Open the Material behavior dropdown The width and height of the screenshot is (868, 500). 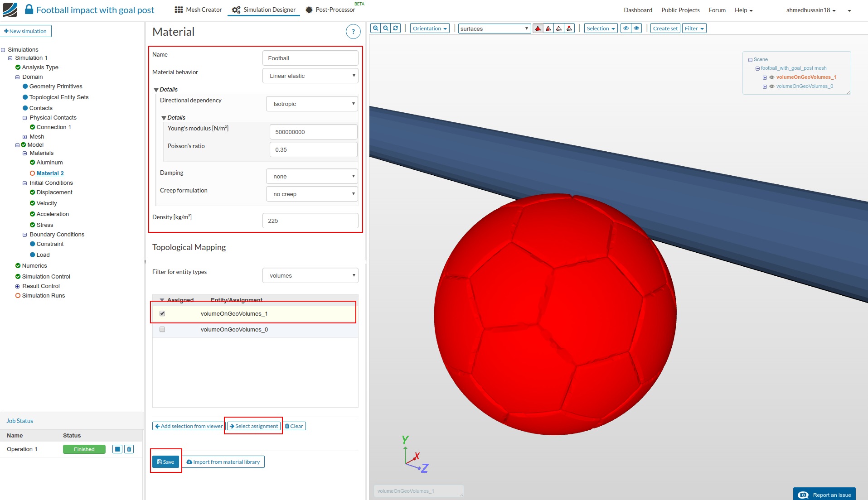(x=310, y=76)
